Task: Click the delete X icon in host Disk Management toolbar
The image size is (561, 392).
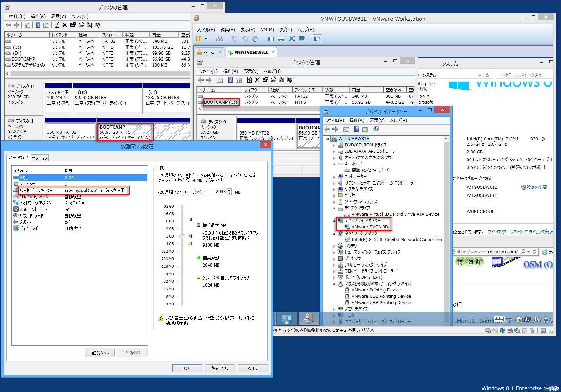Action: pyautogui.click(x=65, y=25)
